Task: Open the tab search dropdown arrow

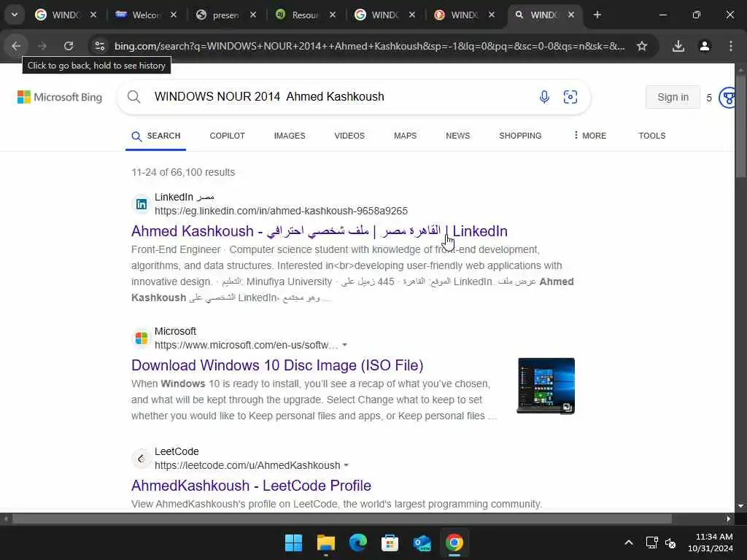Action: pyautogui.click(x=15, y=15)
